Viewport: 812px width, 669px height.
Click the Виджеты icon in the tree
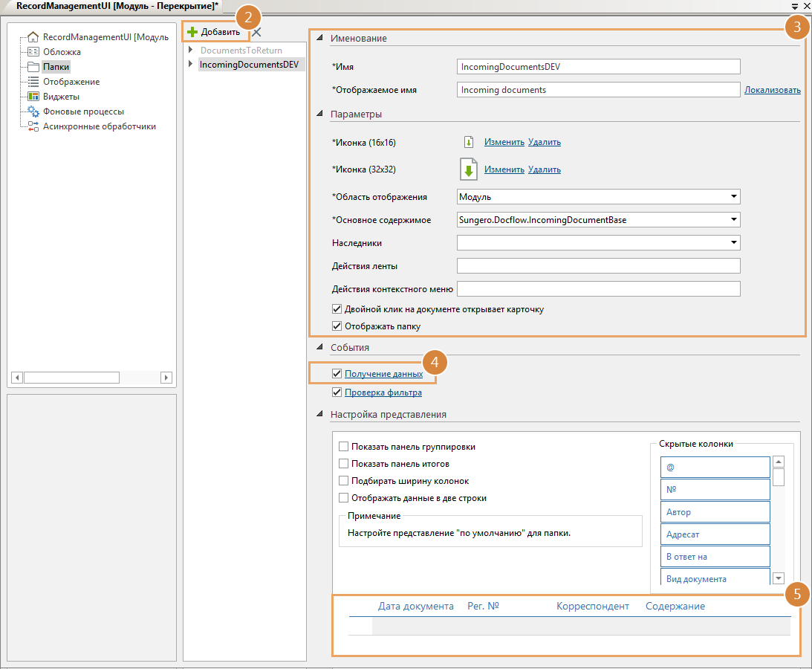[x=33, y=97]
